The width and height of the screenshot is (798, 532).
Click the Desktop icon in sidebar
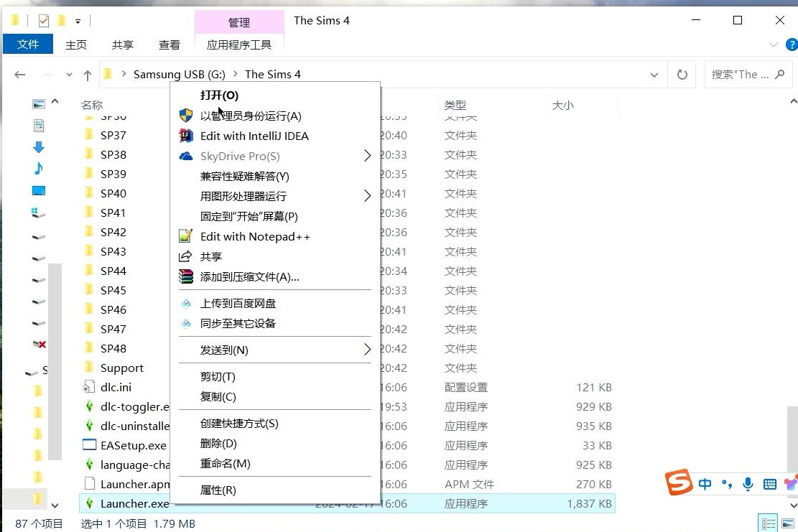(x=39, y=191)
